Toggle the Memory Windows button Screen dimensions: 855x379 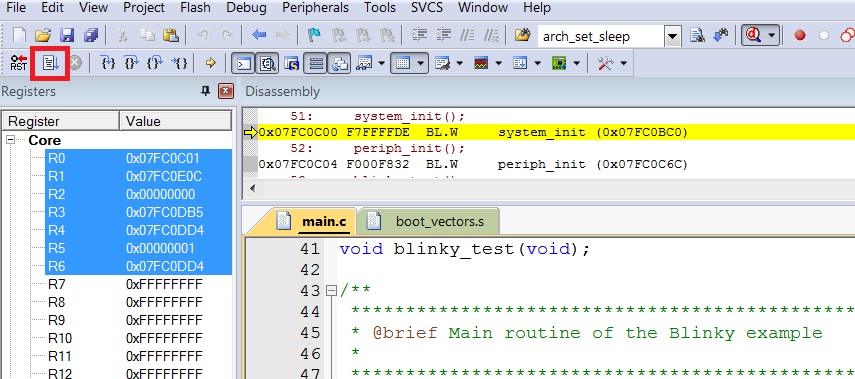403,64
